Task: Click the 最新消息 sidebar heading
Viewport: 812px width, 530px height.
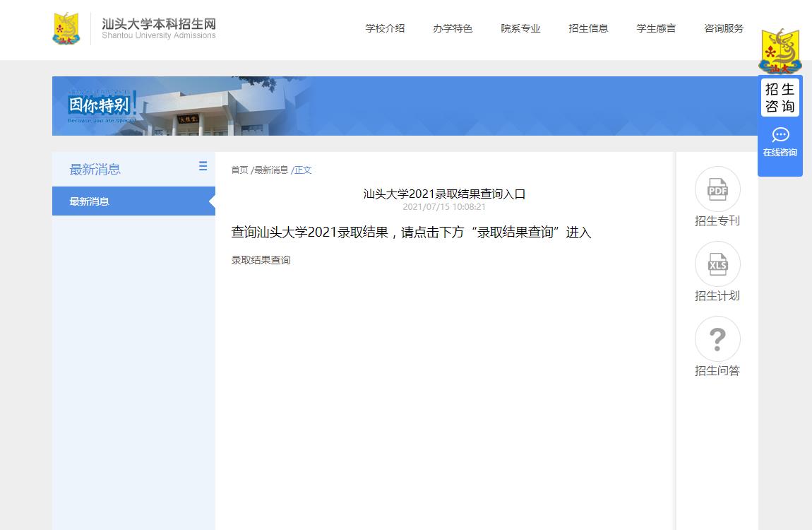Action: [x=95, y=170]
